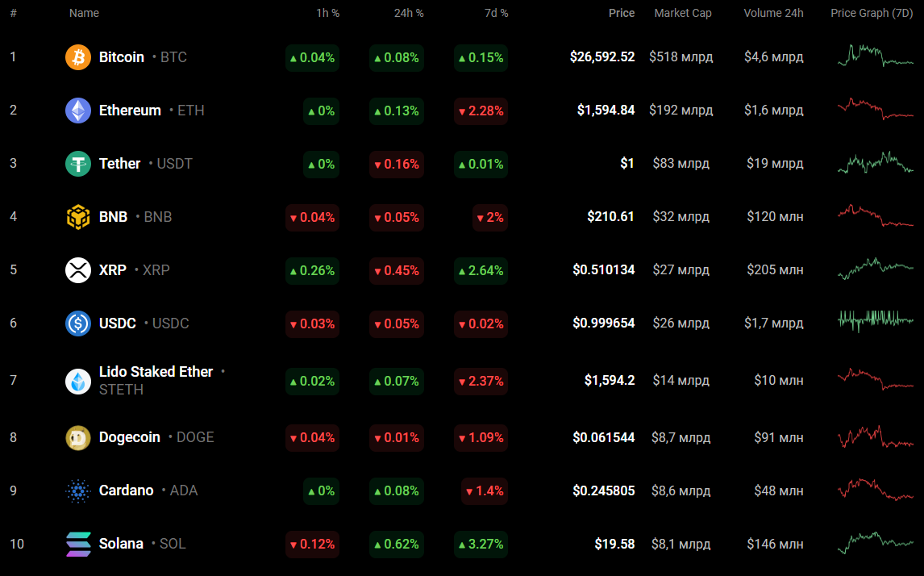The width and height of the screenshot is (924, 576).
Task: Click the Lido Staked Ether icon
Action: pyautogui.click(x=78, y=381)
